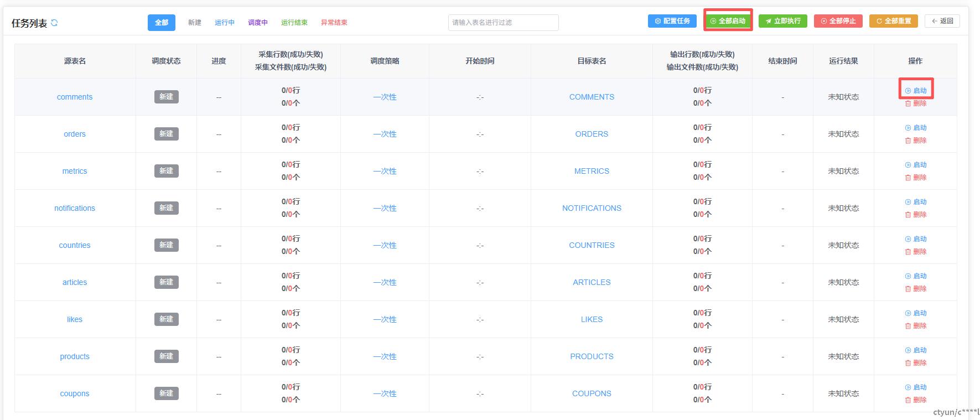Click 删除 trash icon for orders row

(x=908, y=141)
